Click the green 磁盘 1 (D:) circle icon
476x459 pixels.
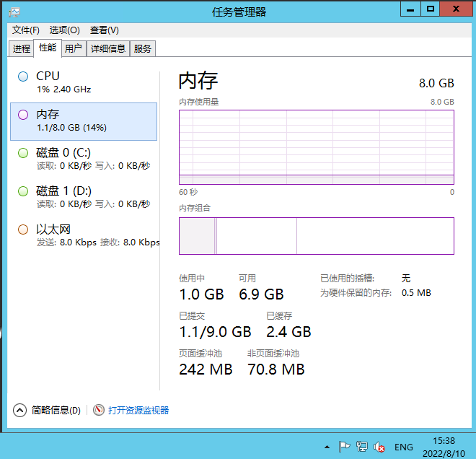coord(23,191)
